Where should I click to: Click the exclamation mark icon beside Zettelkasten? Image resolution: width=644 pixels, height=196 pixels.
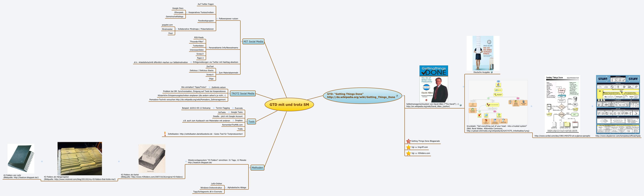(x=165, y=134)
